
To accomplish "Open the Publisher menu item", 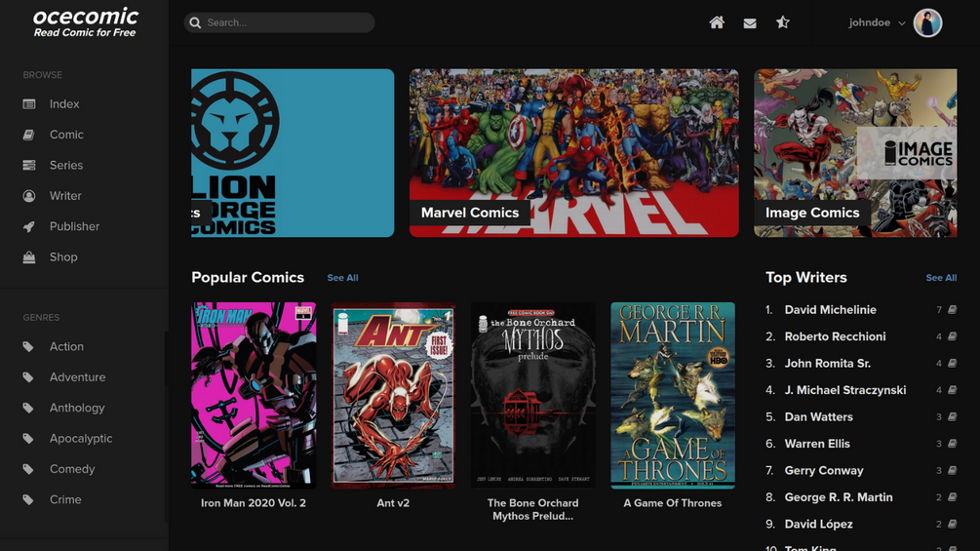I will (x=74, y=226).
